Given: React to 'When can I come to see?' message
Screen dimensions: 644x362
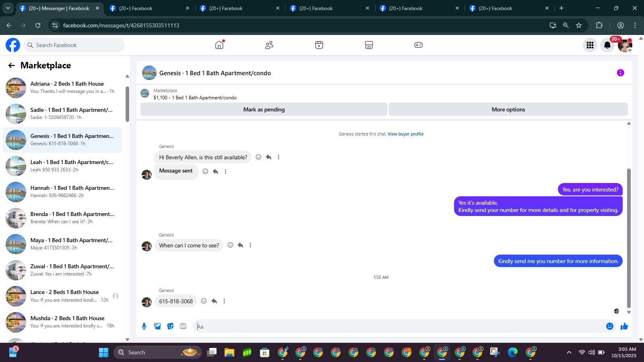Looking at the screenshot, I should [x=230, y=245].
